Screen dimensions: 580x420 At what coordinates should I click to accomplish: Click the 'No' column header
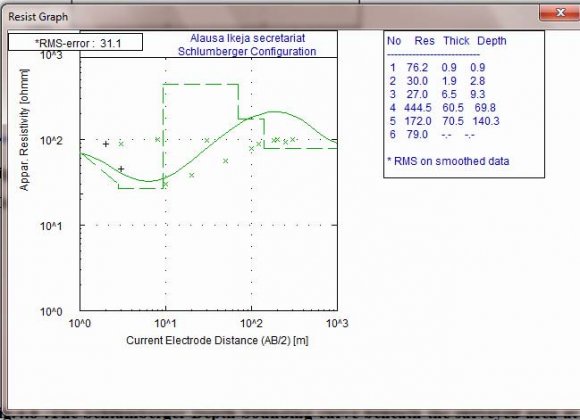point(394,41)
